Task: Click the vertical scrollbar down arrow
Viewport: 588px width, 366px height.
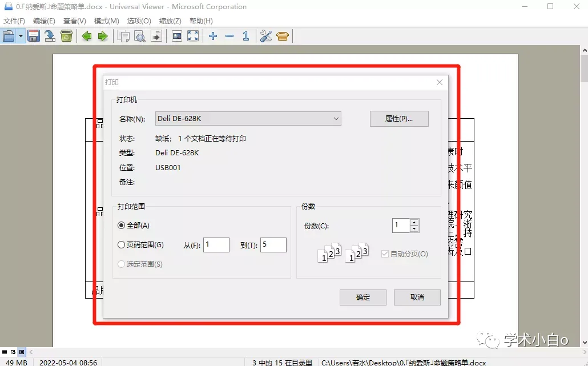Action: pos(584,343)
